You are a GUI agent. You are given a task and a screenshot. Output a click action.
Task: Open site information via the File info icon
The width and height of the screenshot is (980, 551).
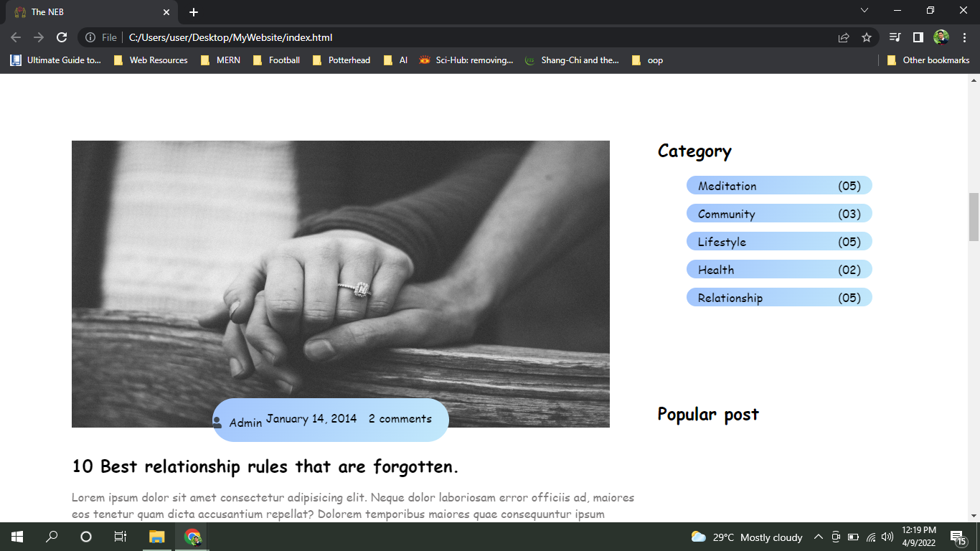coord(89,37)
